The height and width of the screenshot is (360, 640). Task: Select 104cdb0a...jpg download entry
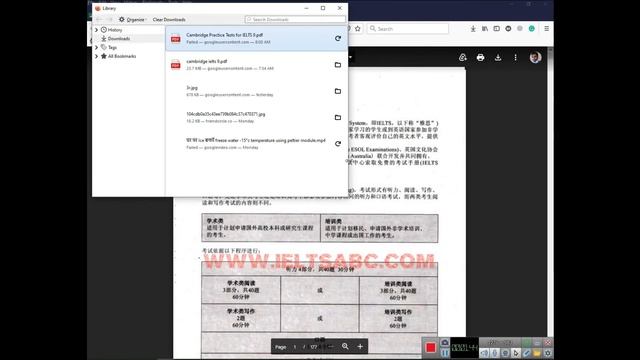point(257,118)
